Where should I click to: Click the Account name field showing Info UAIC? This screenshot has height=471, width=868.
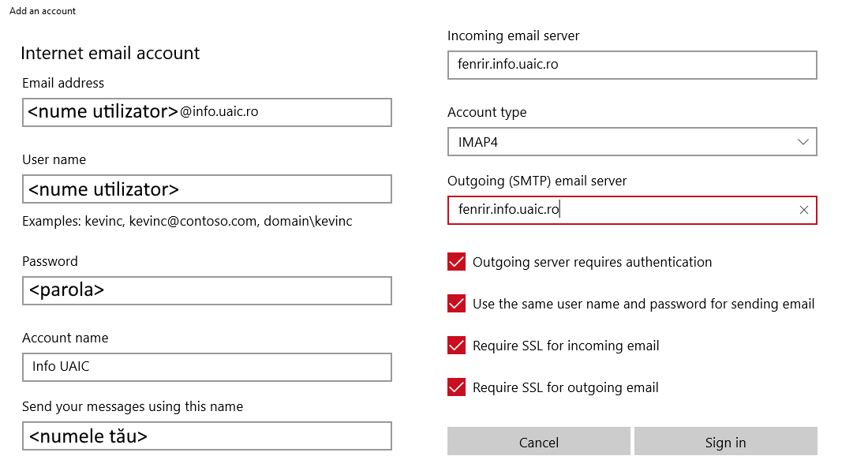(207, 367)
